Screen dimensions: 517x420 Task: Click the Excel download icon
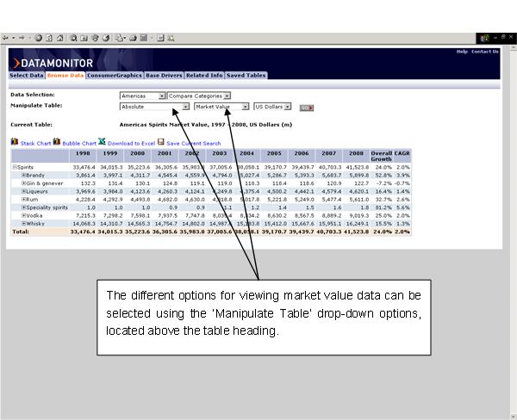102,142
